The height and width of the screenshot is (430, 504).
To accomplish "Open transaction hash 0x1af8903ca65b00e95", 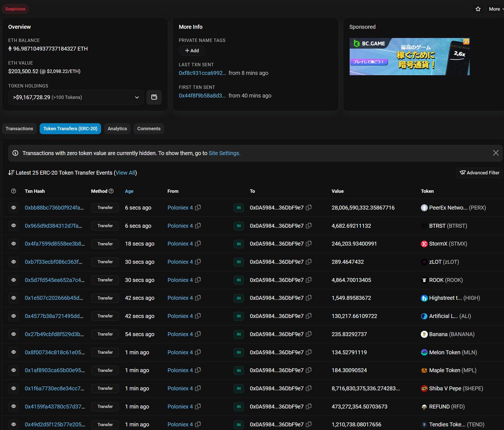I will tap(55, 370).
